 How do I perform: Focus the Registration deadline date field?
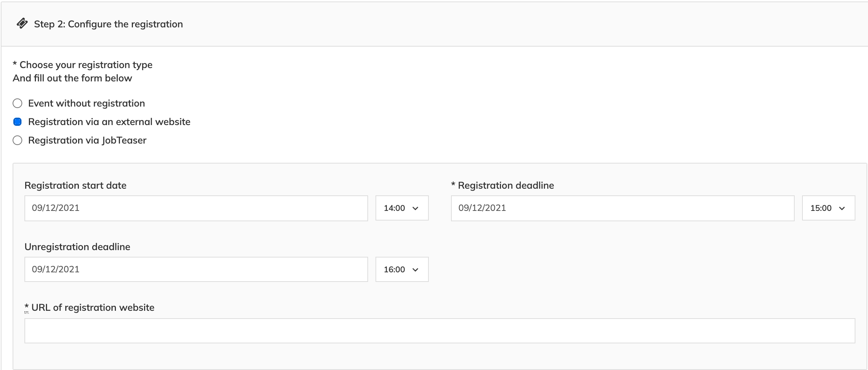622,208
